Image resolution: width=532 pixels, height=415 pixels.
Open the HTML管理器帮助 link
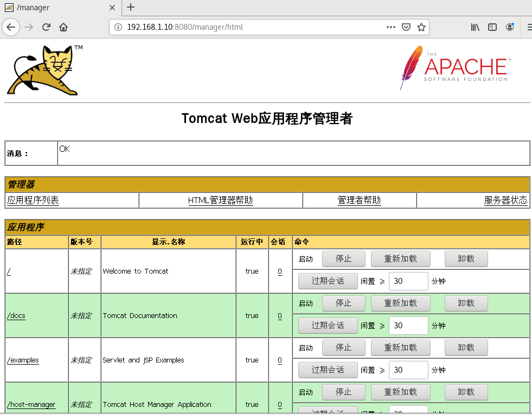(x=221, y=200)
